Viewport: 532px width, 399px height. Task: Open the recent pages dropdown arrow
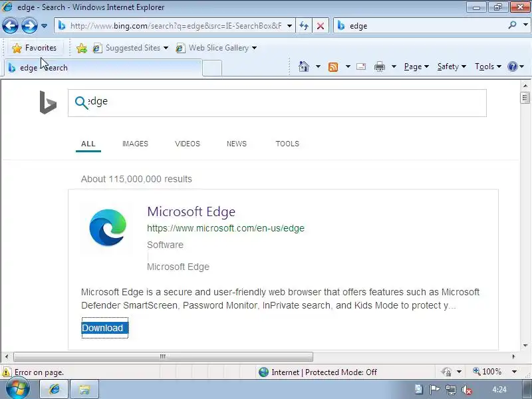[44, 26]
